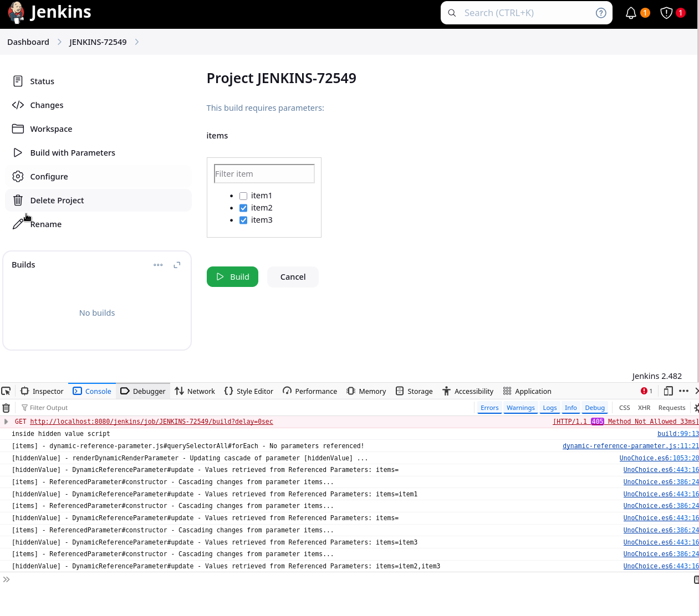The height and width of the screenshot is (616, 699).
Task: Click log line ending 'items=item1'
Action: point(215,494)
